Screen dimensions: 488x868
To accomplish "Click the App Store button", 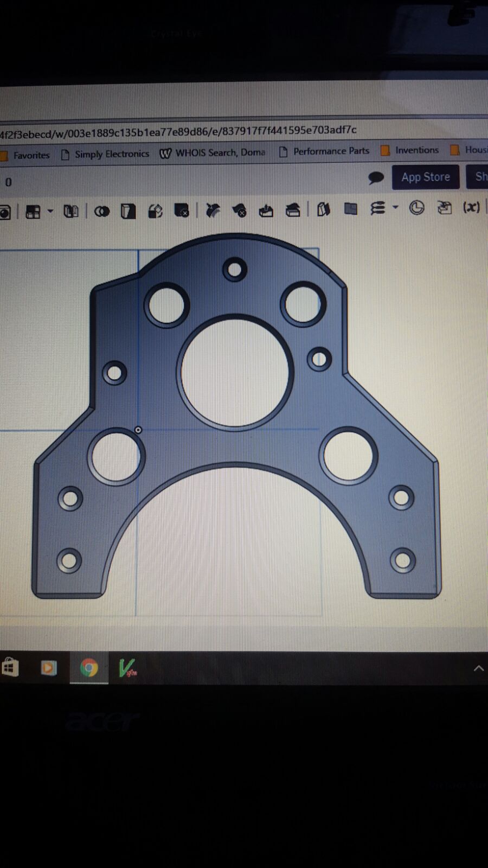I will [425, 177].
